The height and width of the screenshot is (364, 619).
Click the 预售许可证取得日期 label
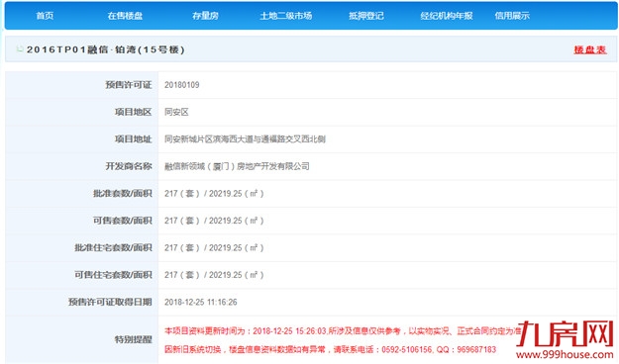[110, 303]
